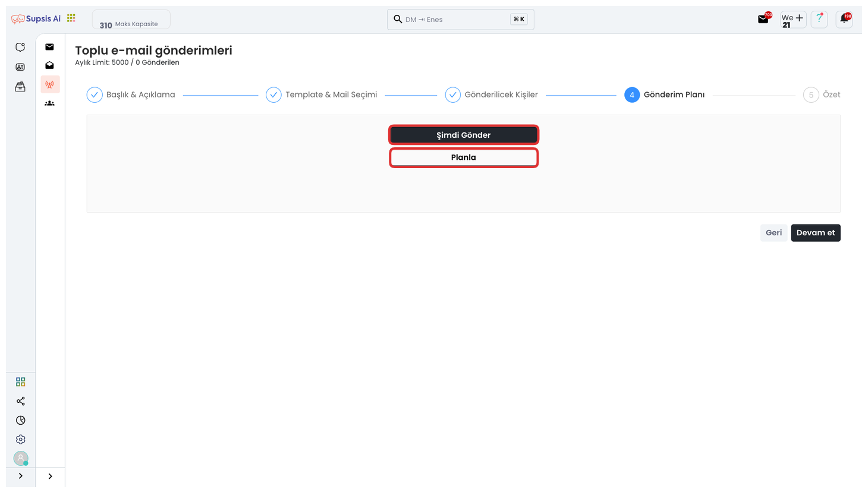This screenshot has height=493, width=868.
Task: Click Devam et to continue
Action: (816, 233)
